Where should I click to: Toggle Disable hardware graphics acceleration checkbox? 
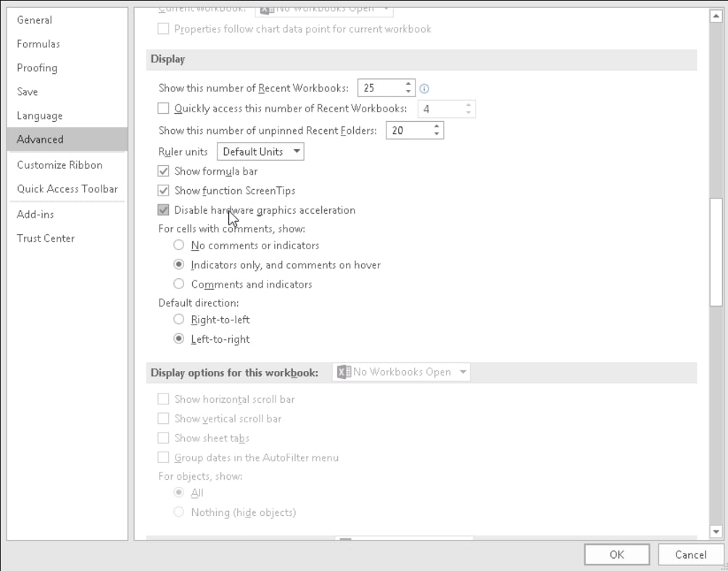[x=163, y=210]
